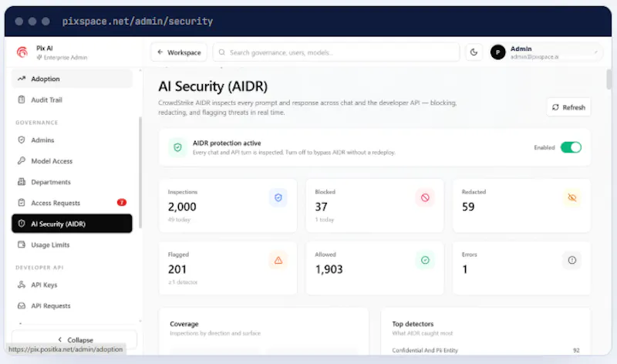
Task: Expand the Admin account dropdown
Action: point(595,52)
